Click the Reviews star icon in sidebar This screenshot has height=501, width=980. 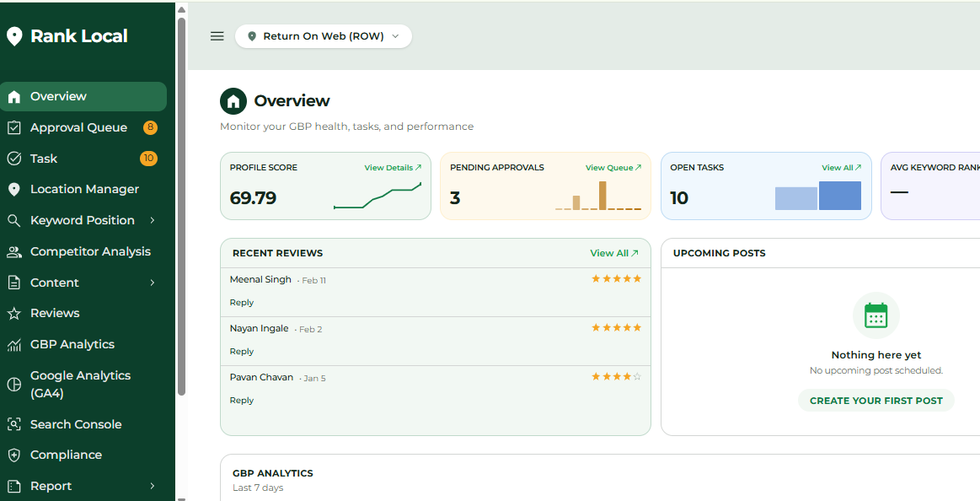(x=13, y=314)
